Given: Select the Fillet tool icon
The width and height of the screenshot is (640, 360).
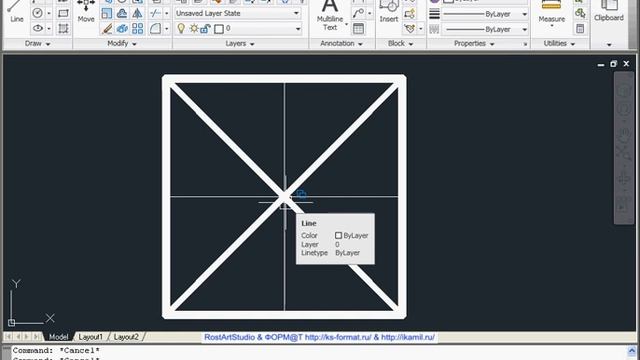Looking at the screenshot, I should [x=155, y=29].
